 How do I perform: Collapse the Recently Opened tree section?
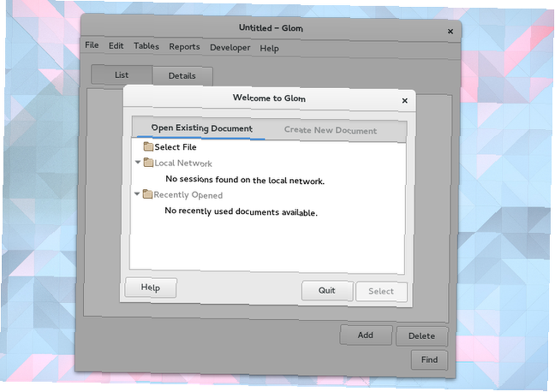137,194
